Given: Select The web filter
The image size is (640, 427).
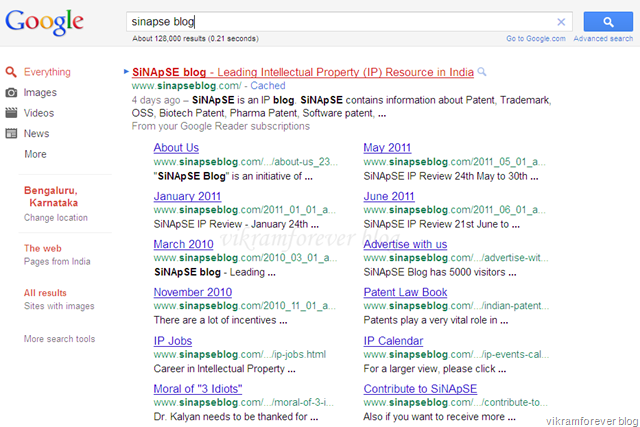Looking at the screenshot, I should tap(42, 248).
